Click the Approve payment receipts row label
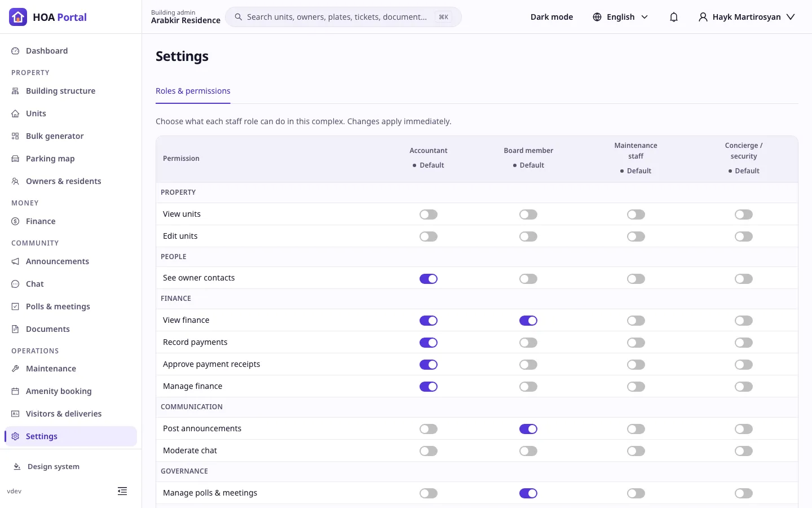 click(x=211, y=365)
